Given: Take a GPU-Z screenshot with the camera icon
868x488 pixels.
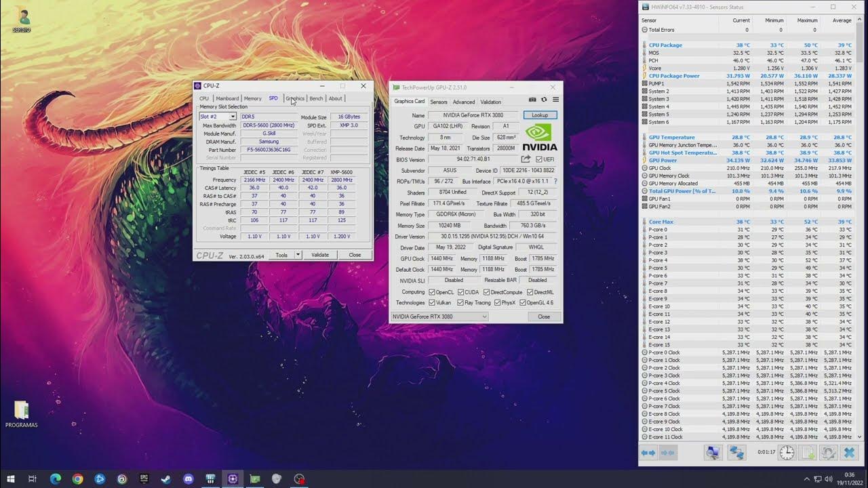Looking at the screenshot, I should tap(532, 100).
